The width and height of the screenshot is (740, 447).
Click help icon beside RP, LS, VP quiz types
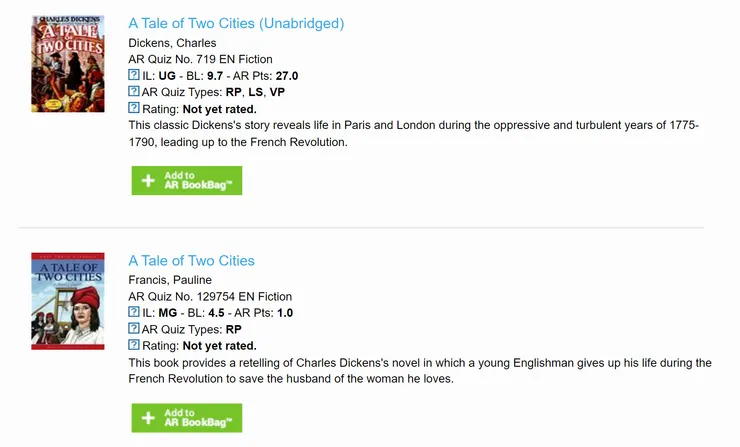pyautogui.click(x=134, y=92)
